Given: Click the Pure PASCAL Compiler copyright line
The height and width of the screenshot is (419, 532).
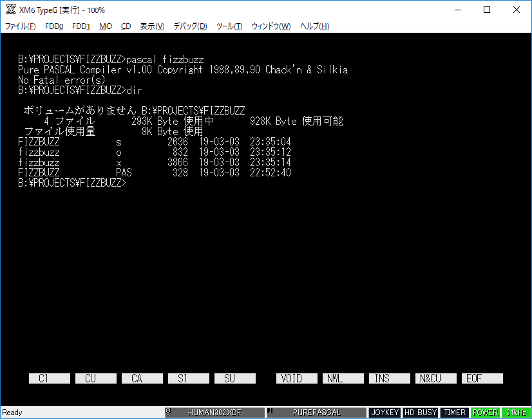Looking at the screenshot, I should coord(183,70).
